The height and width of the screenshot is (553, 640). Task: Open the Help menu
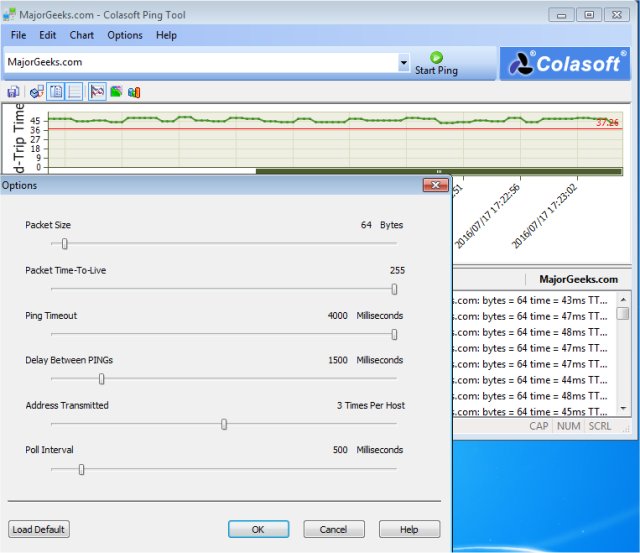coord(166,35)
